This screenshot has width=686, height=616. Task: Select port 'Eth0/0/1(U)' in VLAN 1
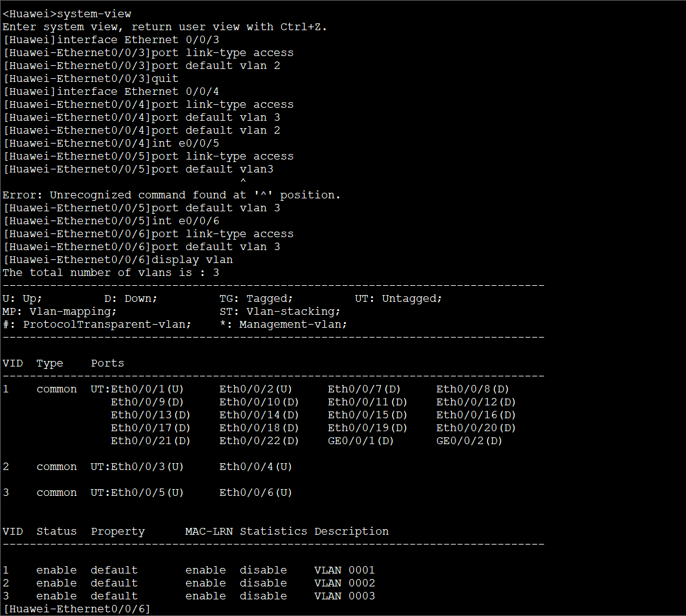point(147,389)
